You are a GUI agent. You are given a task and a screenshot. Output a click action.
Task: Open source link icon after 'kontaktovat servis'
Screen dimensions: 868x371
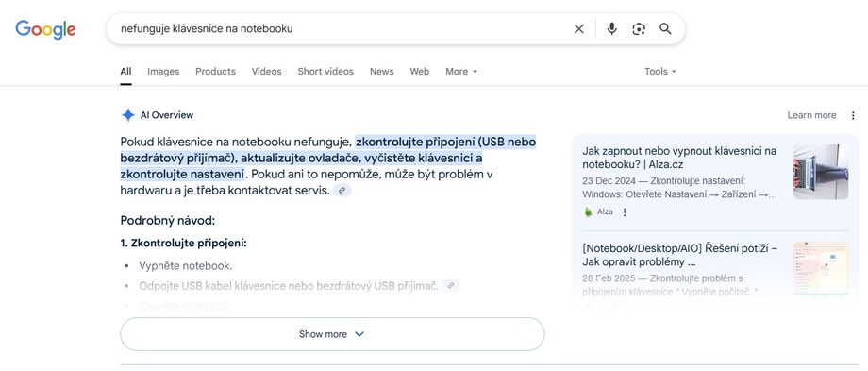pos(342,191)
